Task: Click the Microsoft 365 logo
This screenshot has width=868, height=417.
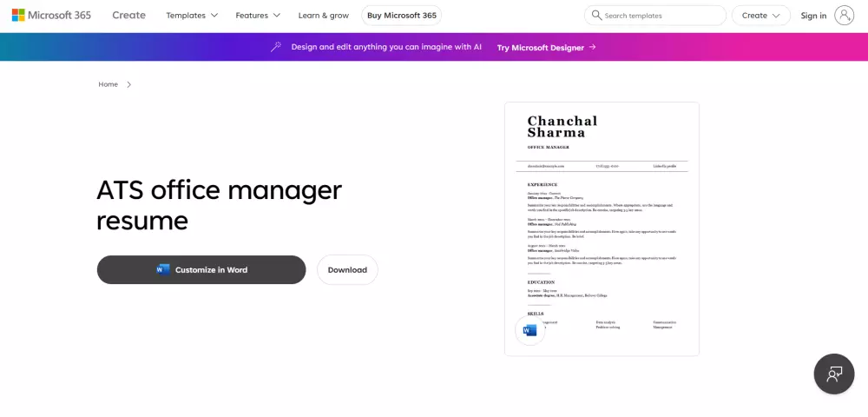Action: [51, 16]
